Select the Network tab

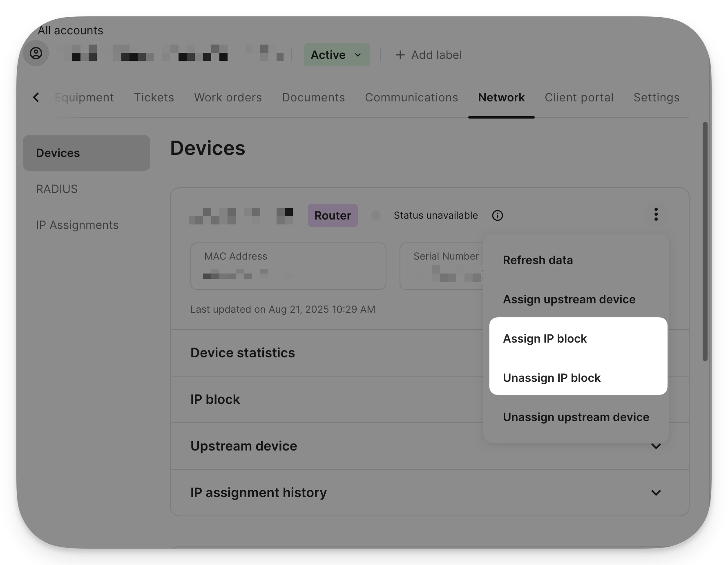tap(501, 97)
